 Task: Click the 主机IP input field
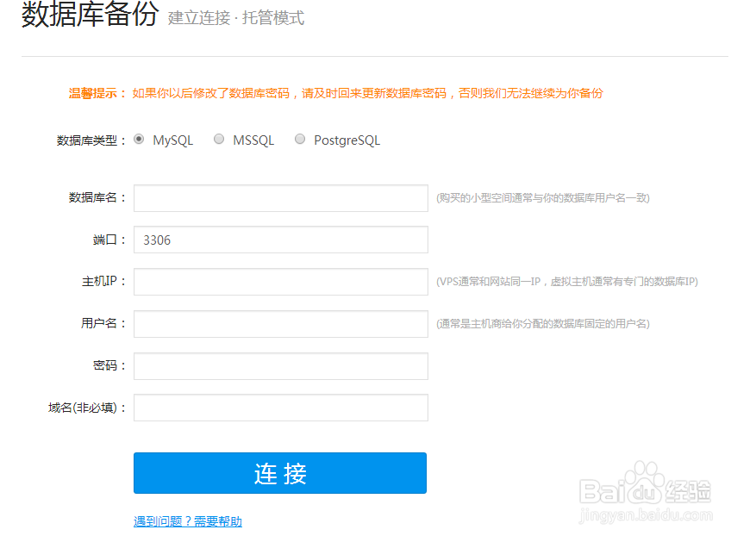(x=280, y=282)
